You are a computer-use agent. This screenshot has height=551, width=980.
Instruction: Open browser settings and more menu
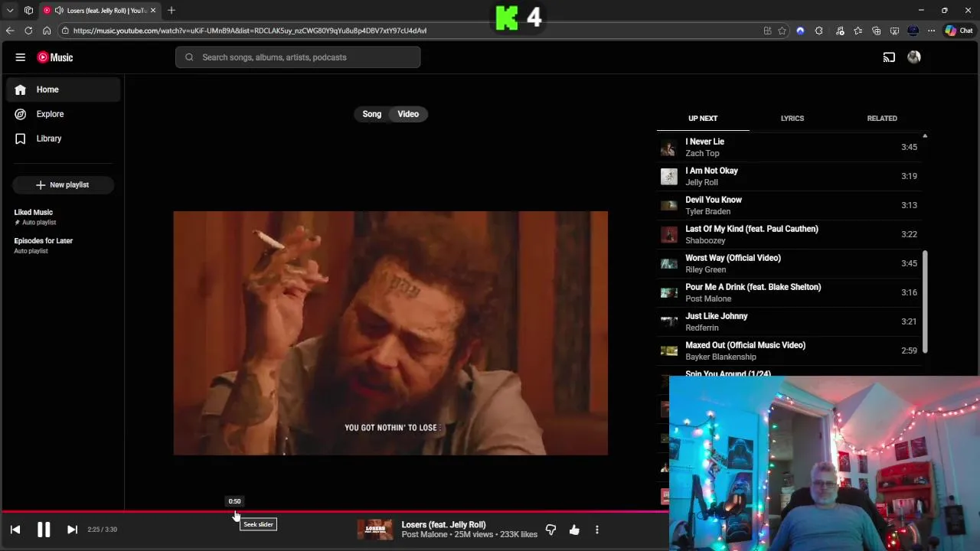click(931, 31)
